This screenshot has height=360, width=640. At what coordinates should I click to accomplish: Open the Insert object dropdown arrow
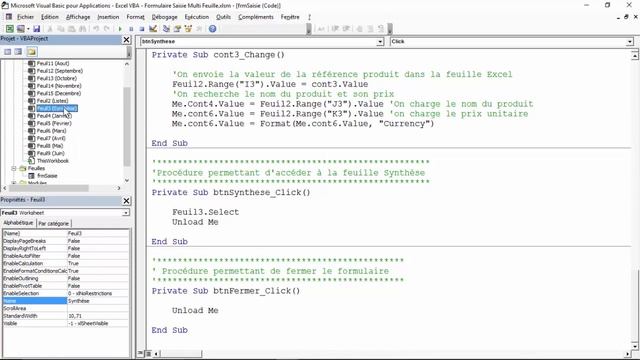click(28, 29)
